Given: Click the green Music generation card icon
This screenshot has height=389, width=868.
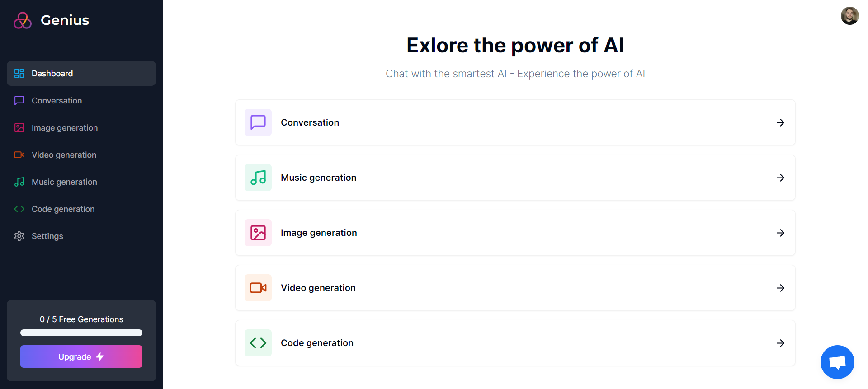Looking at the screenshot, I should 258,178.
